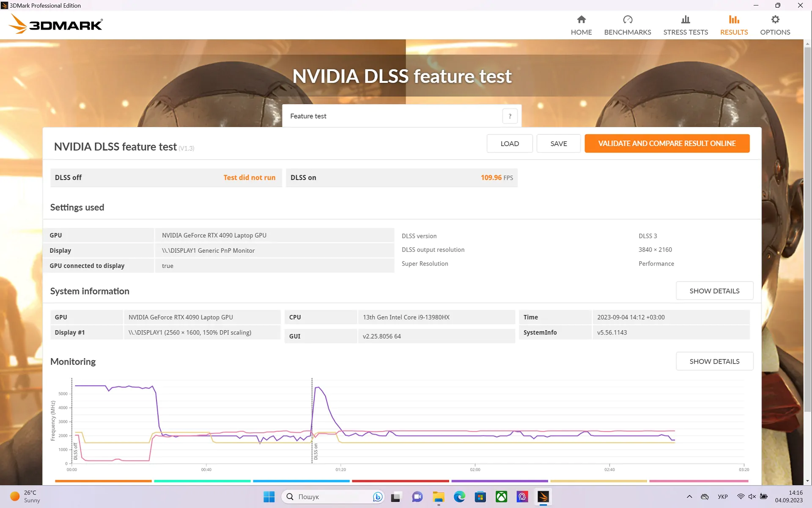Launch Microsoft Edge from taskbar

tap(459, 497)
